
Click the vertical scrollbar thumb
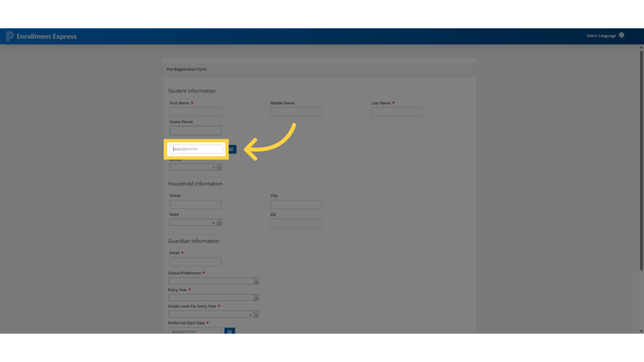coord(641,160)
